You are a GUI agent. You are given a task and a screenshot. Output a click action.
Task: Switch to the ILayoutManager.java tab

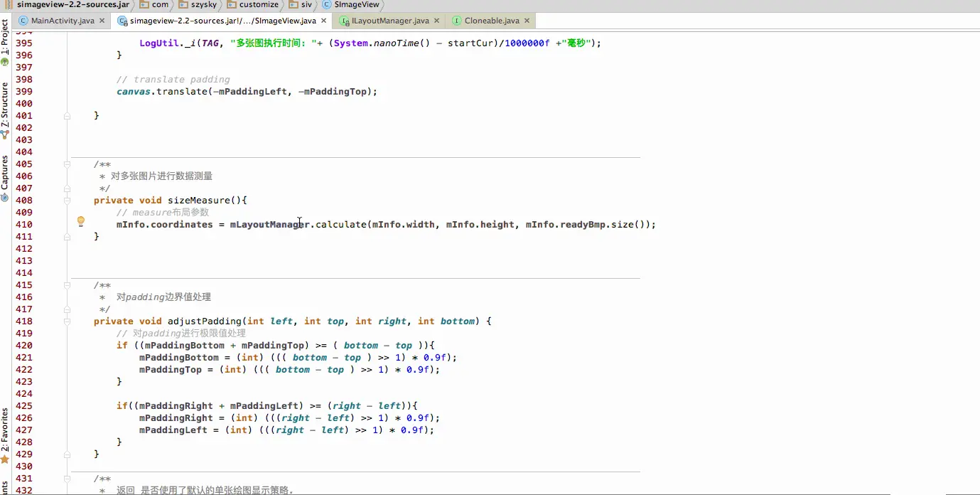click(390, 21)
